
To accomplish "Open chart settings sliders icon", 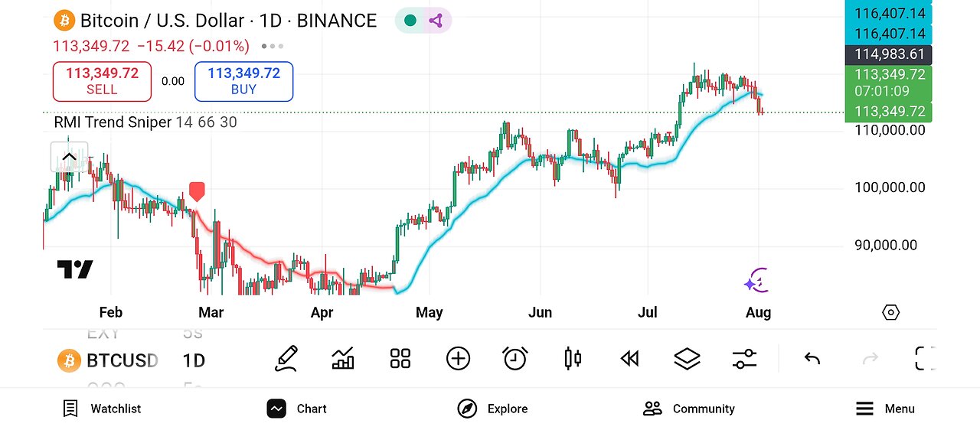I will point(744,358).
